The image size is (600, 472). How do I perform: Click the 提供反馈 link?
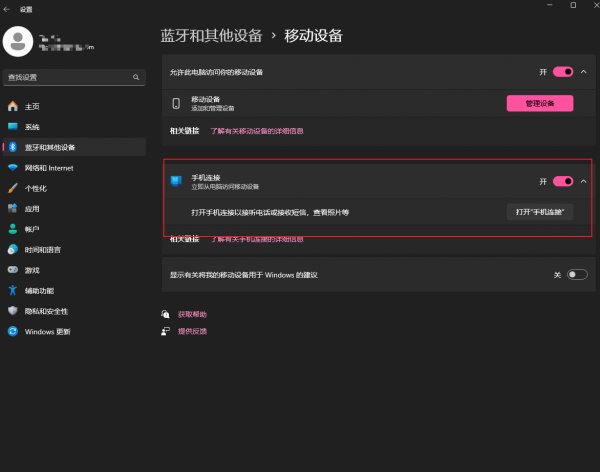(x=192, y=331)
